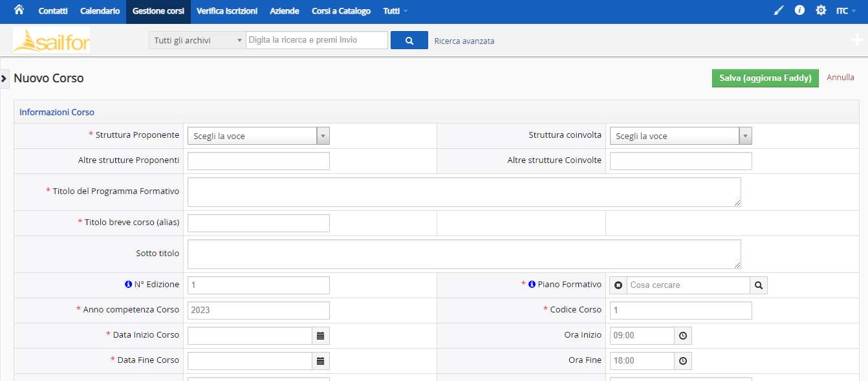Viewport: 868px width, 381px height.
Task: Click Salva (aggiorna Faddy) button
Action: 765,78
